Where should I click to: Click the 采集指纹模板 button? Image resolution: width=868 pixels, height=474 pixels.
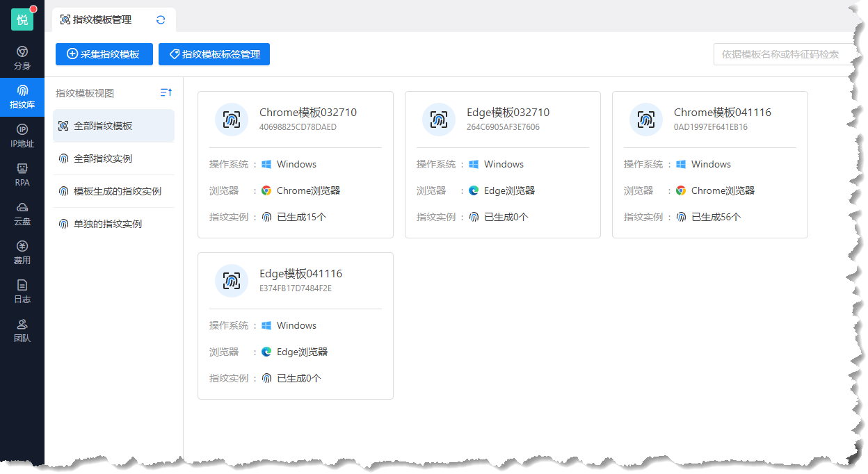(x=104, y=54)
